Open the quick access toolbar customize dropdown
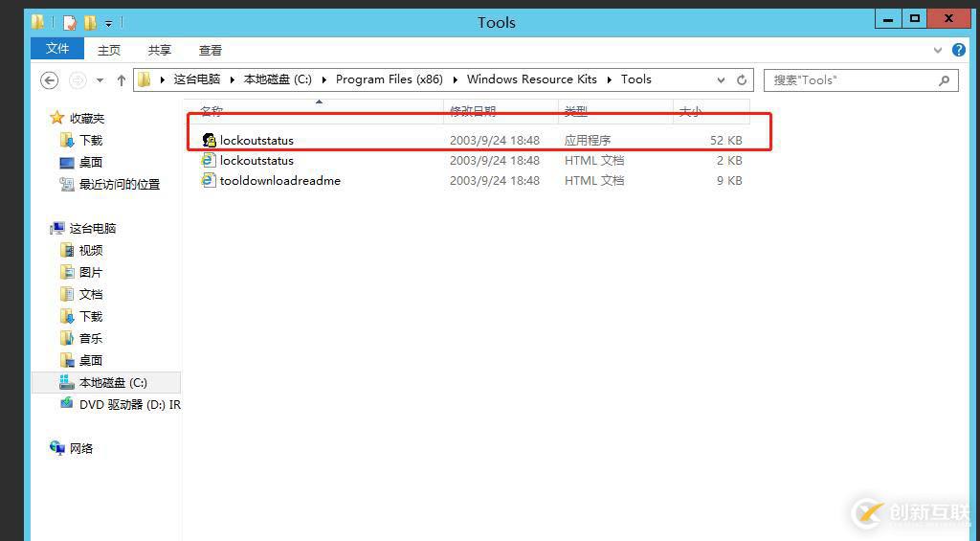The width and height of the screenshot is (980, 541). pyautogui.click(x=108, y=24)
